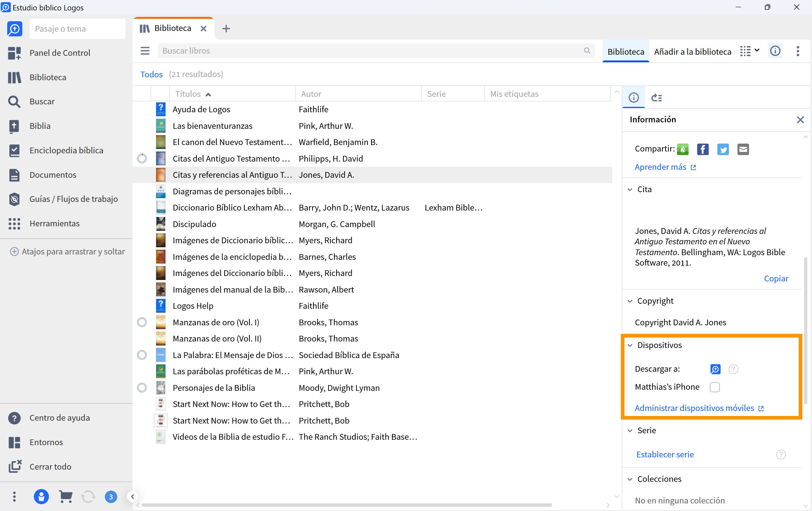Viewport: 812px width, 511px height.
Task: Open Documentos in the sidebar
Action: pos(42,175)
